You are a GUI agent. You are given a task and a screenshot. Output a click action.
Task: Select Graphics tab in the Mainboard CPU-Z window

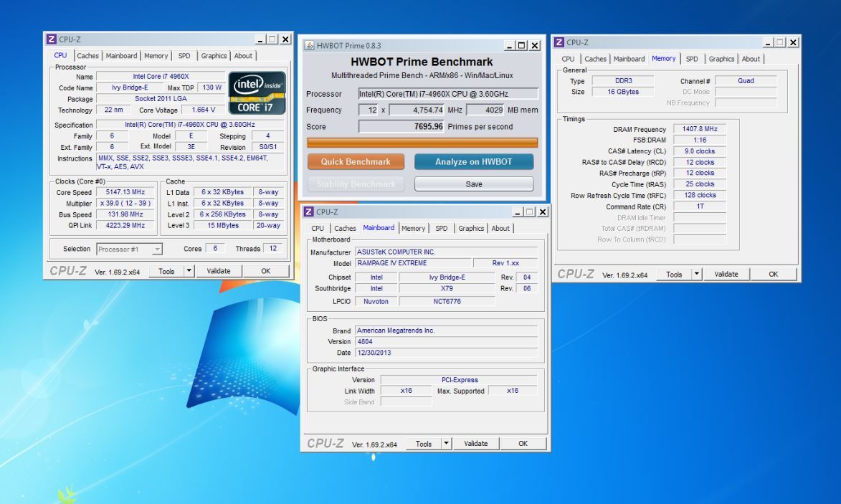[x=471, y=229]
